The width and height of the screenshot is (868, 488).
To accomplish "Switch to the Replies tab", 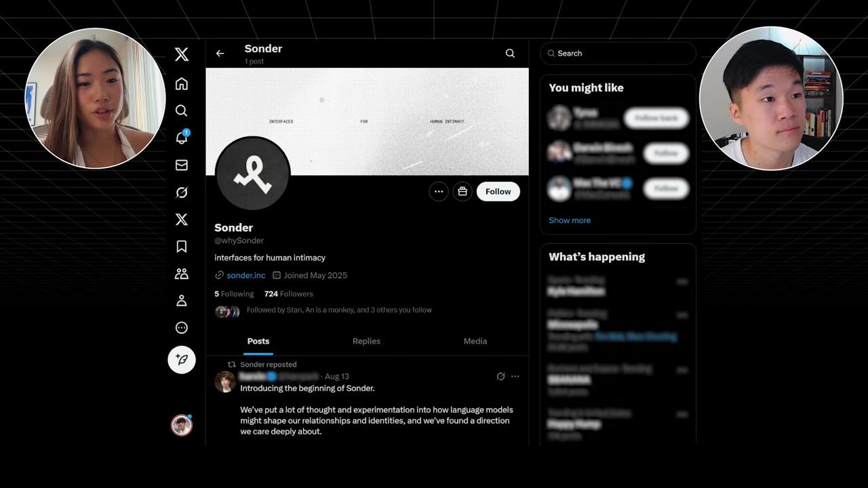I will (366, 341).
